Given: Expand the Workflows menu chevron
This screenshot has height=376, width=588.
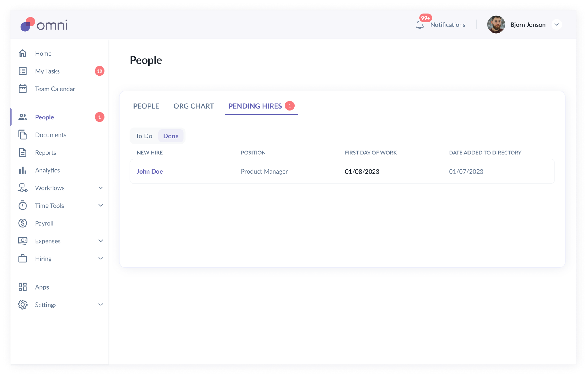Looking at the screenshot, I should [101, 188].
